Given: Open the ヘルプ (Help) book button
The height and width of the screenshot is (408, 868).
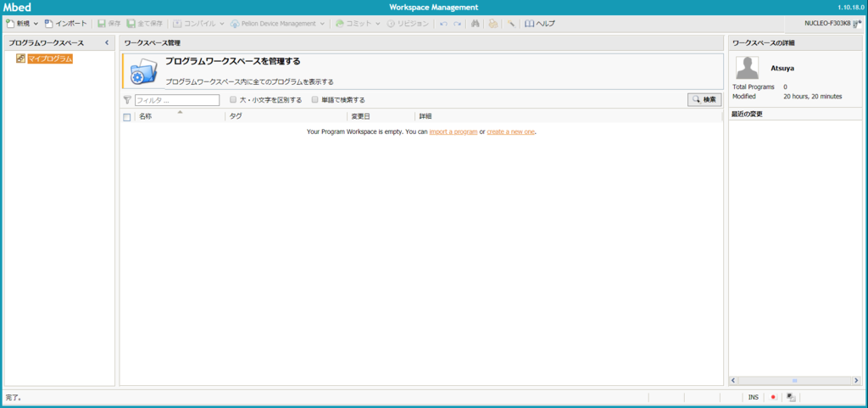Looking at the screenshot, I should 540,24.
